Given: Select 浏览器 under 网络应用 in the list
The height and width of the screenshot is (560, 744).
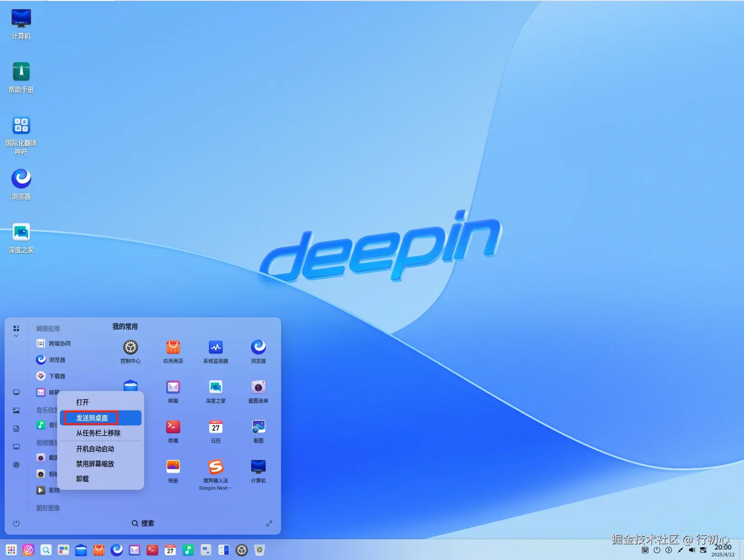Looking at the screenshot, I should coord(51,360).
